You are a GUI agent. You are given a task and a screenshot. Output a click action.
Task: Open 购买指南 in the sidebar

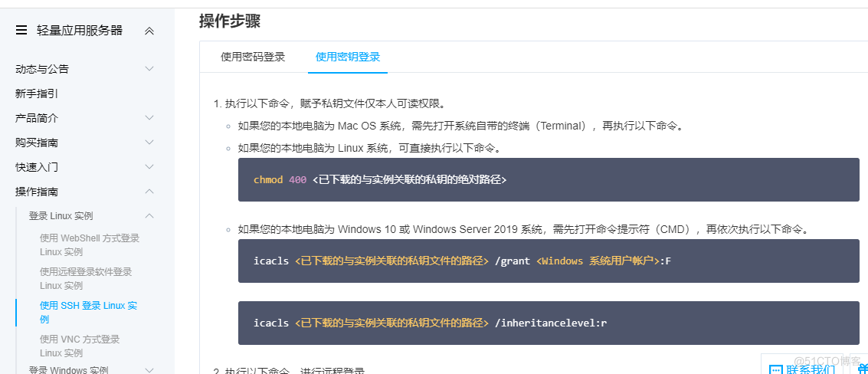click(x=37, y=143)
